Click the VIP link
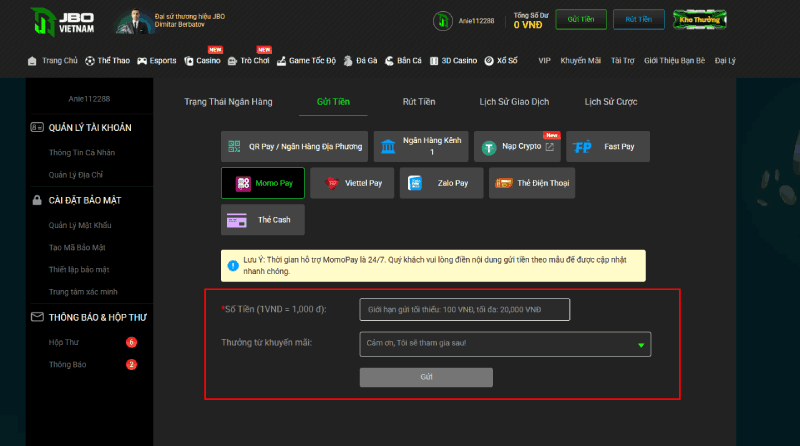Screen dimensions: 800x446 (x=544, y=61)
